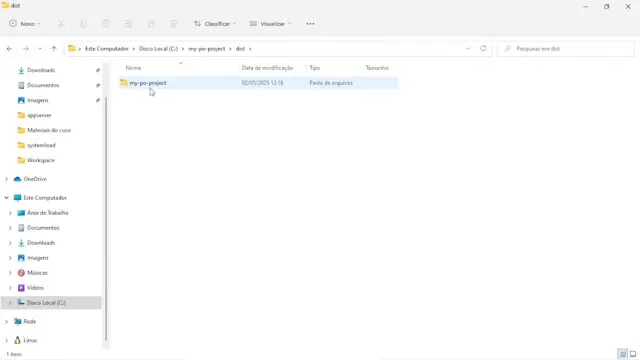Select Área de Trabalho in the tree
640x360 pixels.
point(48,213)
